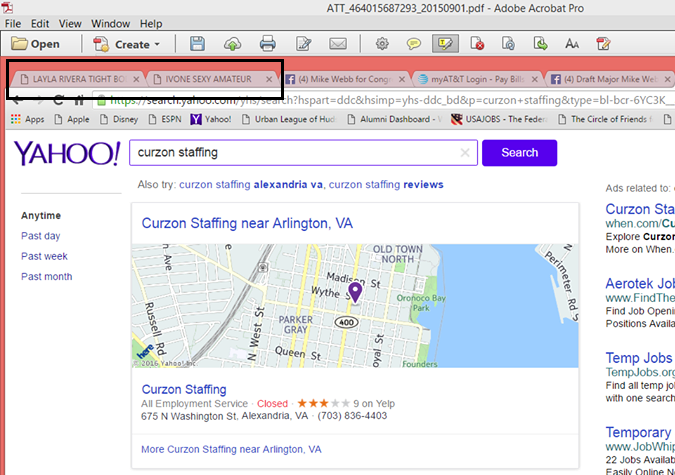Click the browser address bar URL
The width and height of the screenshot is (675, 475).
click(x=384, y=100)
